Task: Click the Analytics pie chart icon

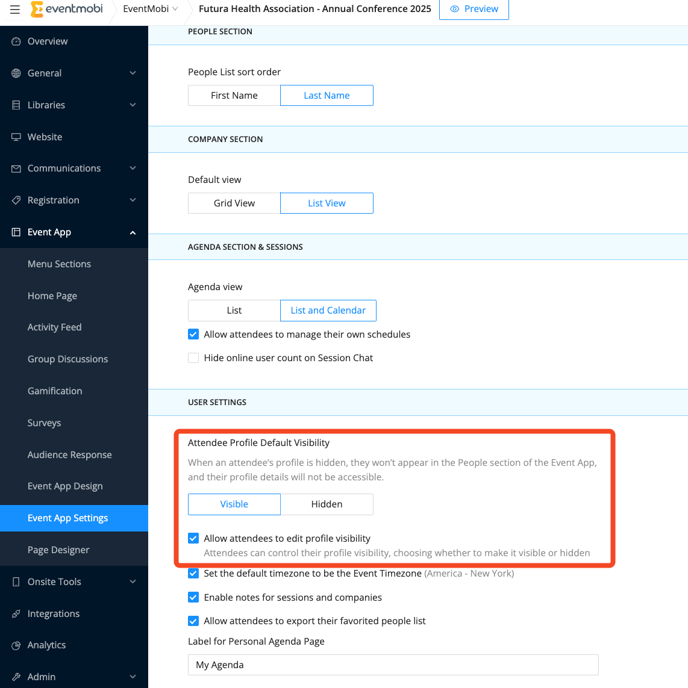Action: click(x=16, y=645)
